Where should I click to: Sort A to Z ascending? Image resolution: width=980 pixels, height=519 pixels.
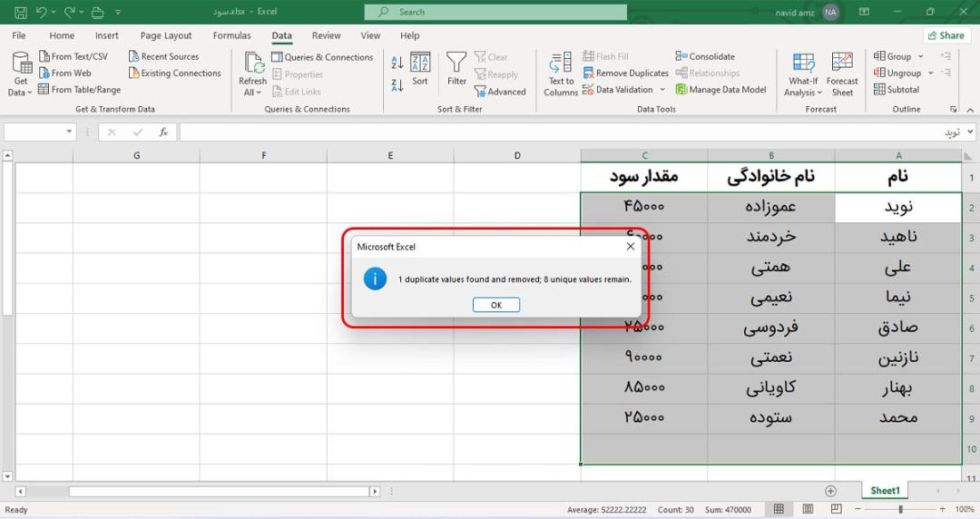[397, 62]
